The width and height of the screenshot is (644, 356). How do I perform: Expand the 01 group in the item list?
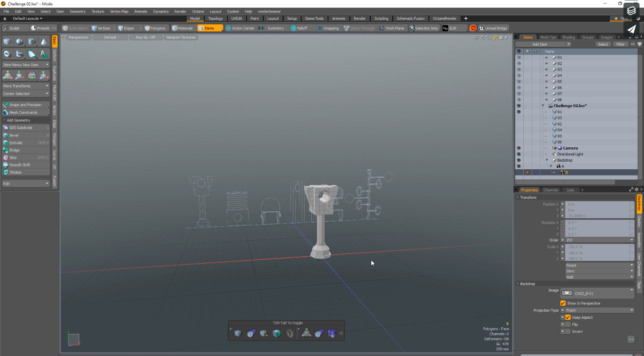(x=547, y=57)
